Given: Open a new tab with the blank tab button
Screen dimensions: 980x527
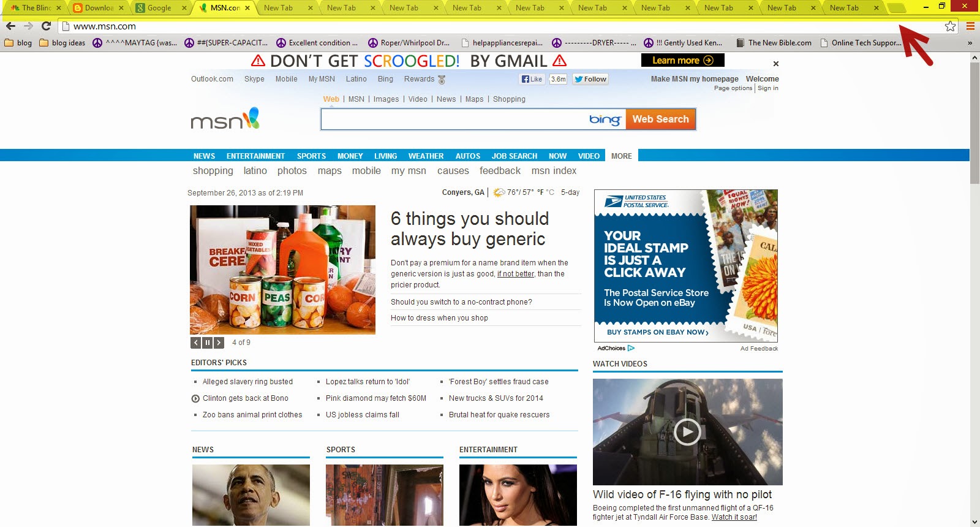Looking at the screenshot, I should [896, 8].
